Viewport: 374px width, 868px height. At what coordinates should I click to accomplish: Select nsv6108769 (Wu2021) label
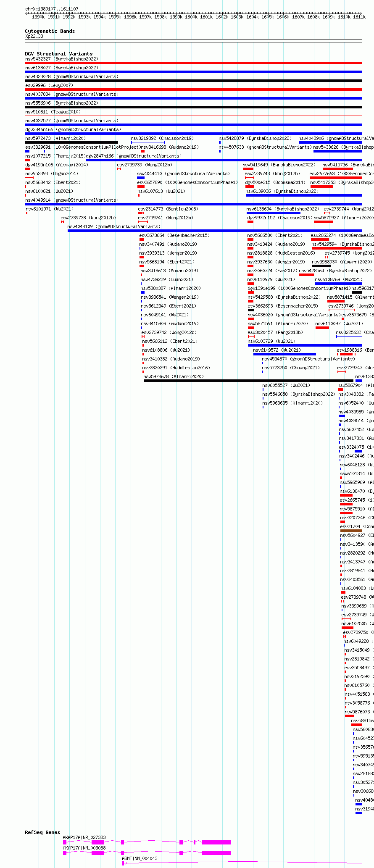point(339,279)
